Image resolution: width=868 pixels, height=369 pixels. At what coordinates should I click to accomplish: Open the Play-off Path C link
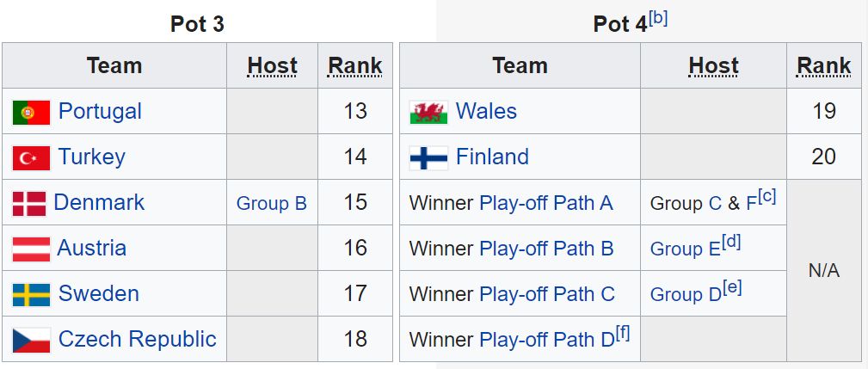tap(547, 294)
